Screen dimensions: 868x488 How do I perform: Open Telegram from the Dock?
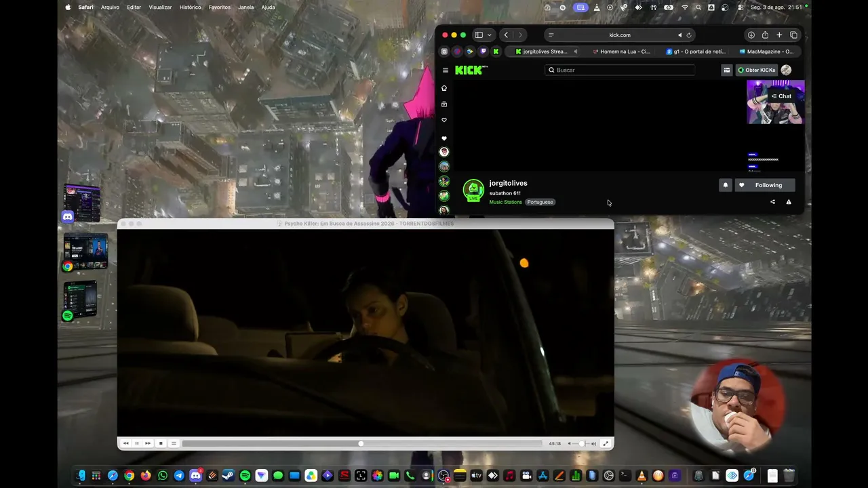point(179,476)
